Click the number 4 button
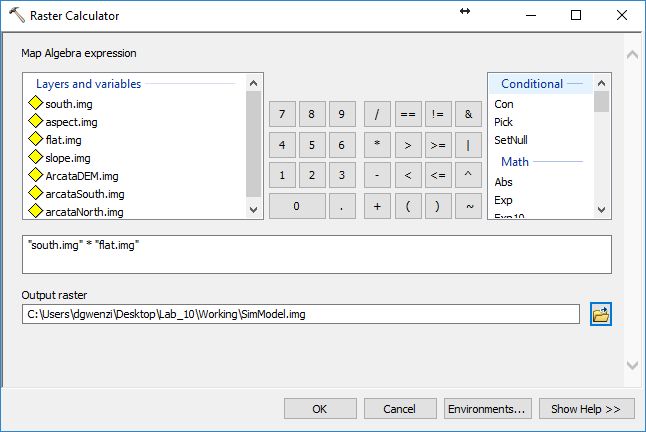This screenshot has width=646, height=432. [282, 145]
